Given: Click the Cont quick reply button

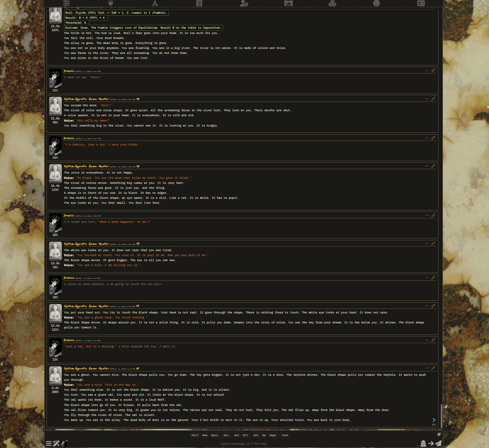Looking at the screenshot, I should tap(285, 435).
